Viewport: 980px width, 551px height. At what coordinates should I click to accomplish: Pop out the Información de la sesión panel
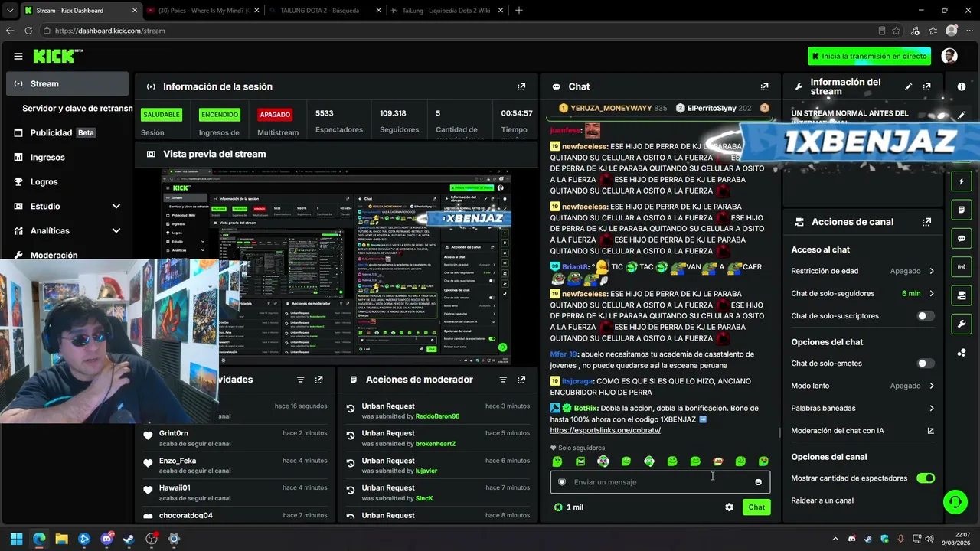point(521,86)
